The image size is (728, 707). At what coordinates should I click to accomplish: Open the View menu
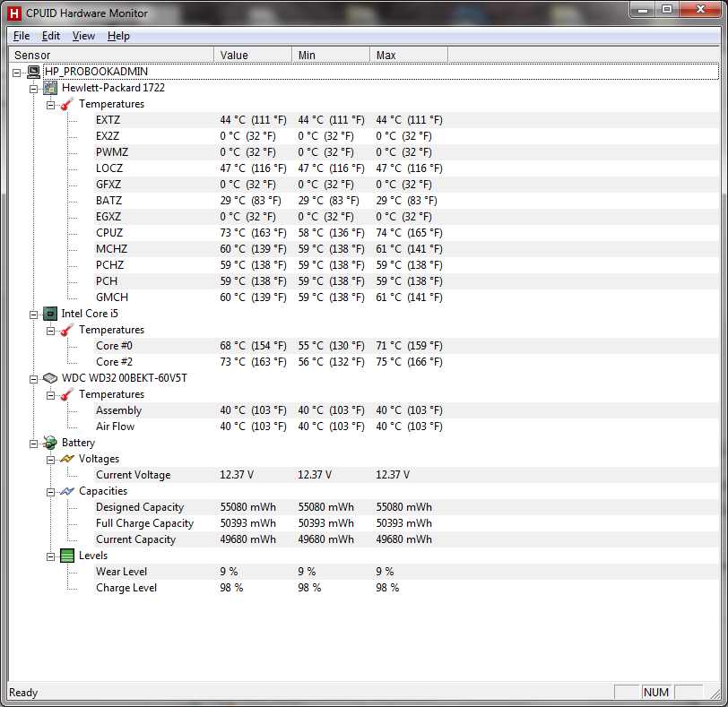click(x=83, y=36)
